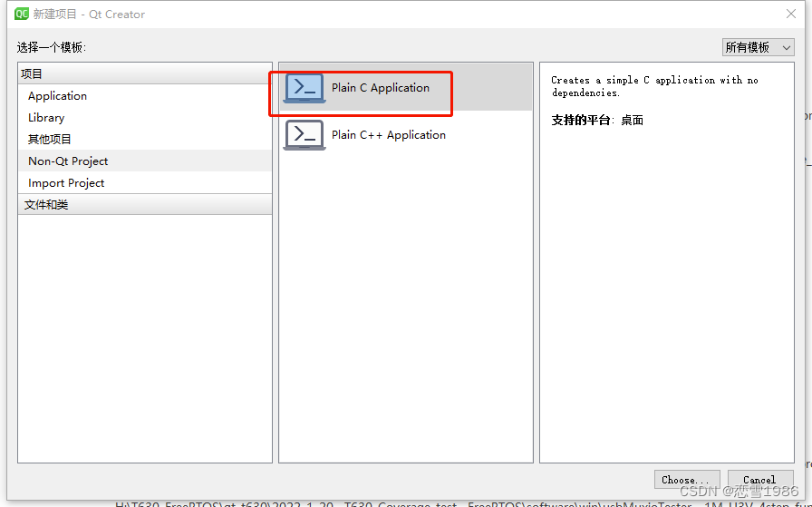Click the 'Creates a simple C application' description

coord(654,86)
